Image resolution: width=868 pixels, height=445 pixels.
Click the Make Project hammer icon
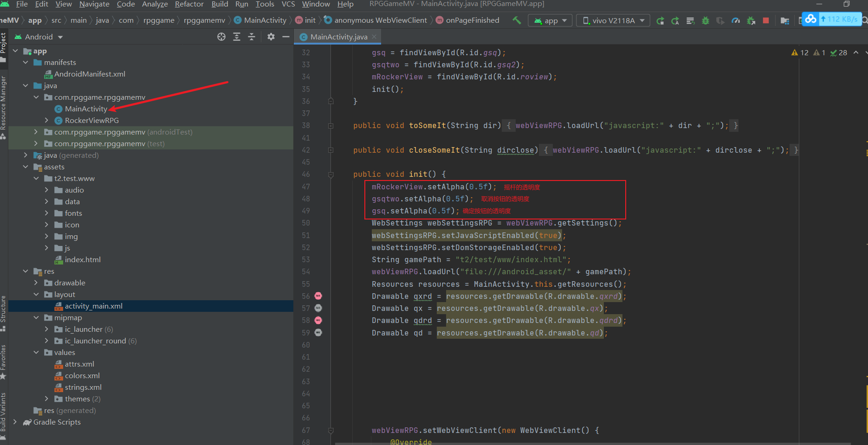point(516,20)
